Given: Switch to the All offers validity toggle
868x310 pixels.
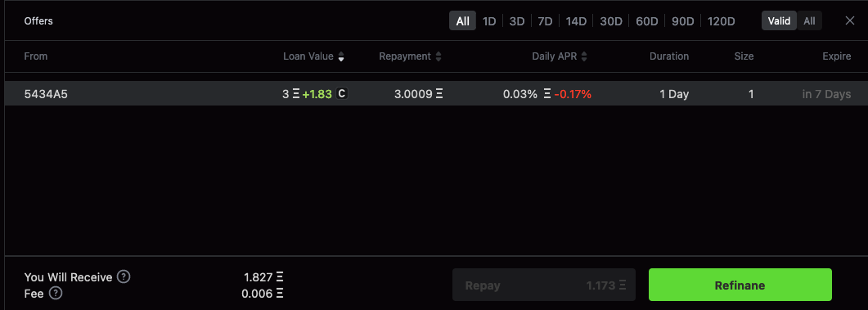Looking at the screenshot, I should [809, 21].
